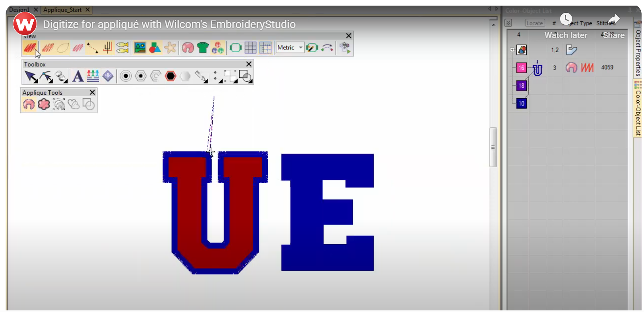644x312 pixels.
Task: Toggle Show Bitmaps picture icon
Action: click(140, 48)
